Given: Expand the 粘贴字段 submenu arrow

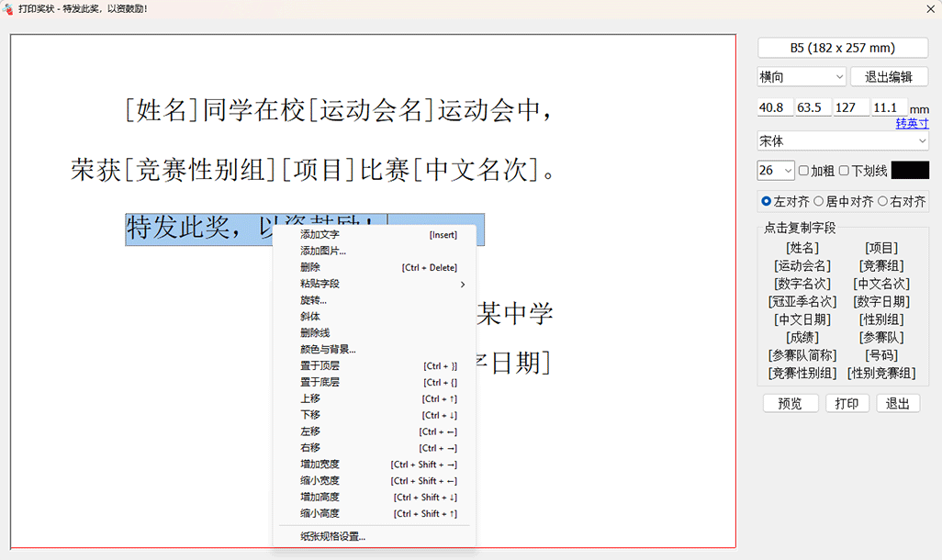Looking at the screenshot, I should (x=463, y=285).
